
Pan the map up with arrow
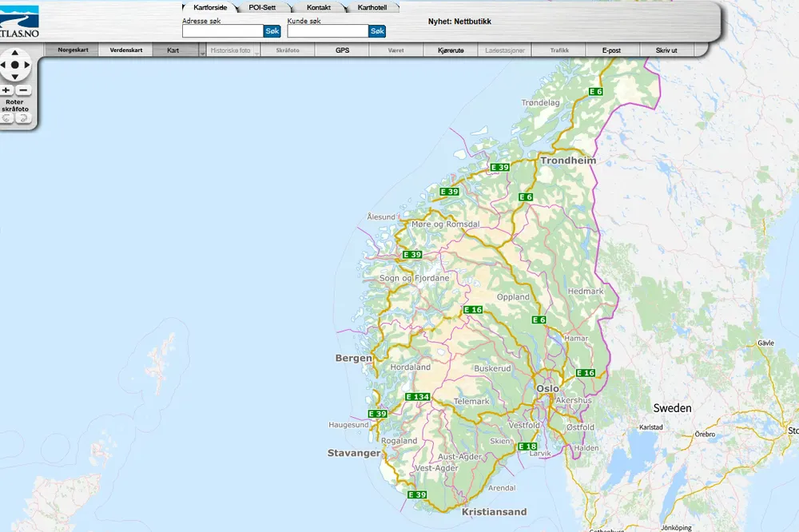click(14, 54)
